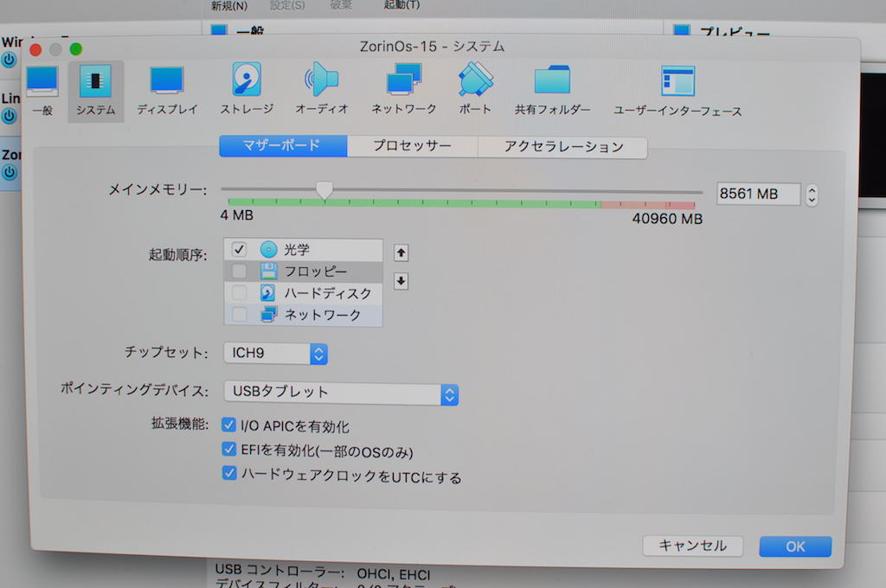Switch to the アクセラレーション tab
886x588 pixels.
click(563, 147)
